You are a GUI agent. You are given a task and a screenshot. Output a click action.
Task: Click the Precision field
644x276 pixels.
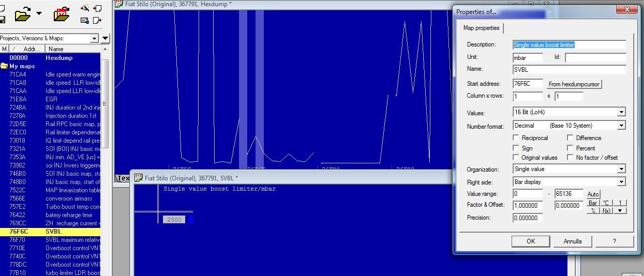[x=528, y=218]
